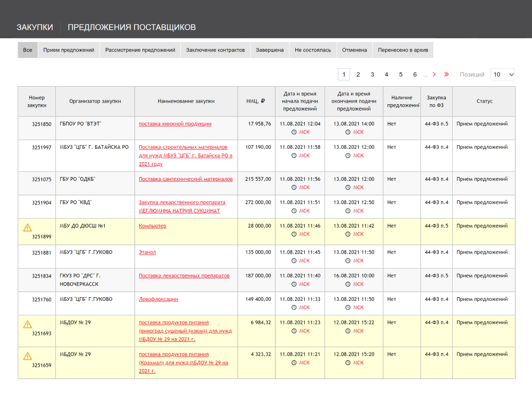Open the "Компьютер" purchase link
Viewport: 532px width, 404px height.
pos(152,226)
